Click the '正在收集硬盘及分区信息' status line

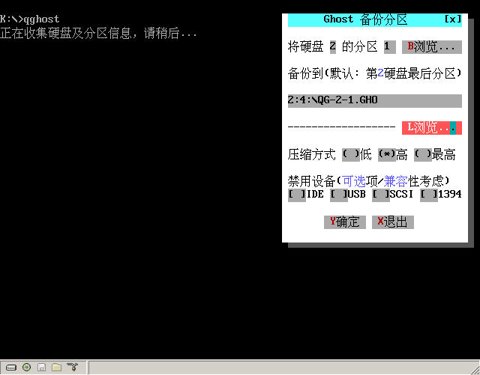pos(98,33)
